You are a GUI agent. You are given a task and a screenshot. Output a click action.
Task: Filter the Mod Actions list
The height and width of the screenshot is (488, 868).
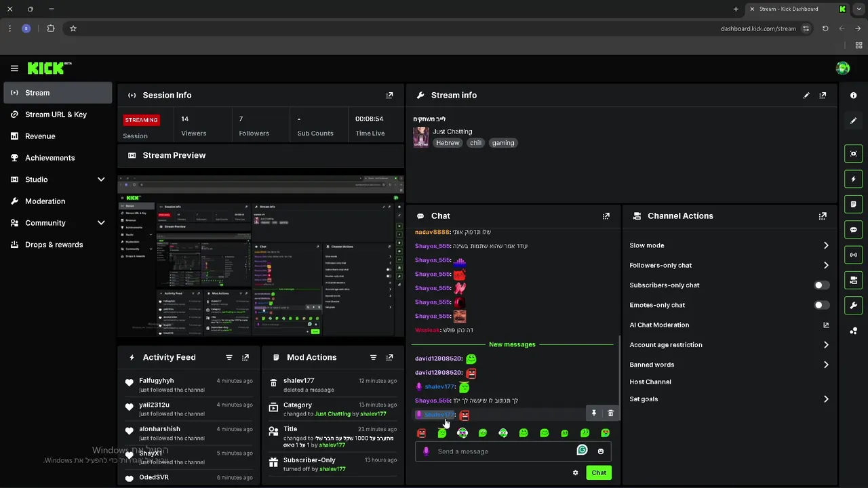point(373,357)
